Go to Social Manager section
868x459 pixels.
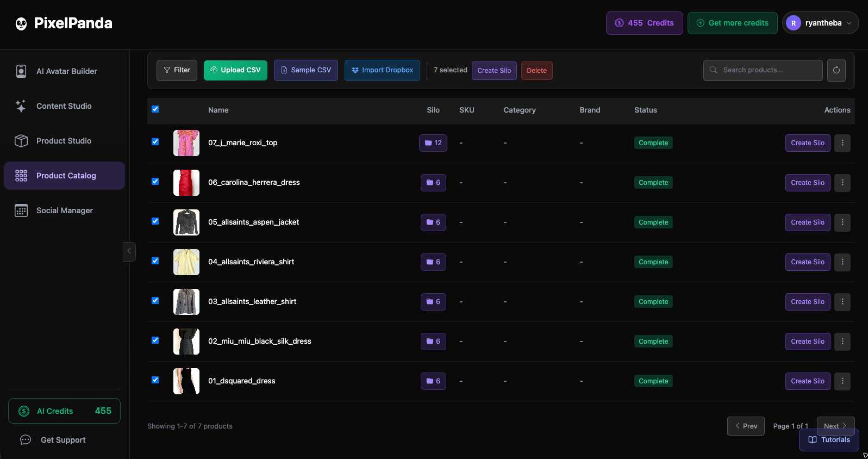[x=64, y=210]
